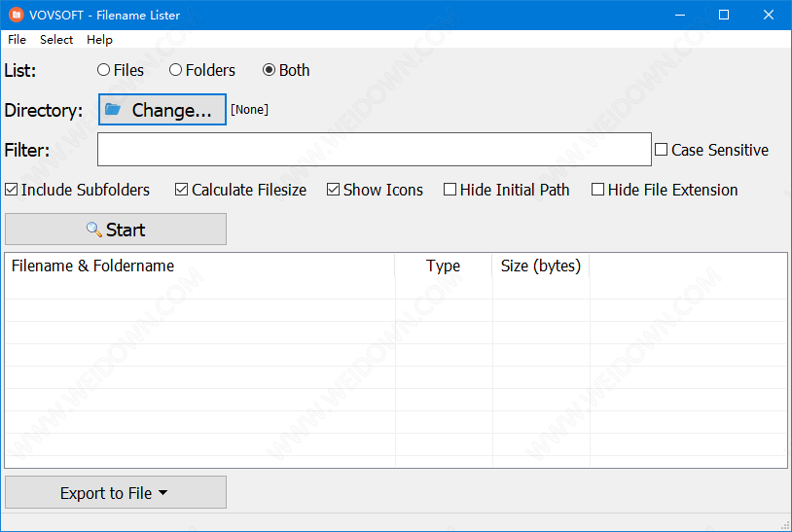Sort by Filename & Foldername column header

tap(200, 266)
